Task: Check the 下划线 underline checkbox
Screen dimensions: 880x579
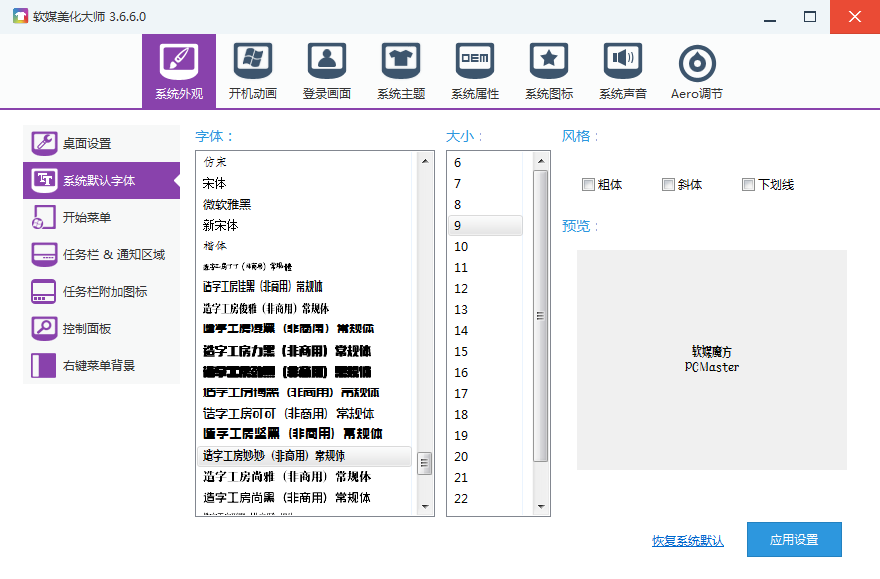Action: coord(748,184)
